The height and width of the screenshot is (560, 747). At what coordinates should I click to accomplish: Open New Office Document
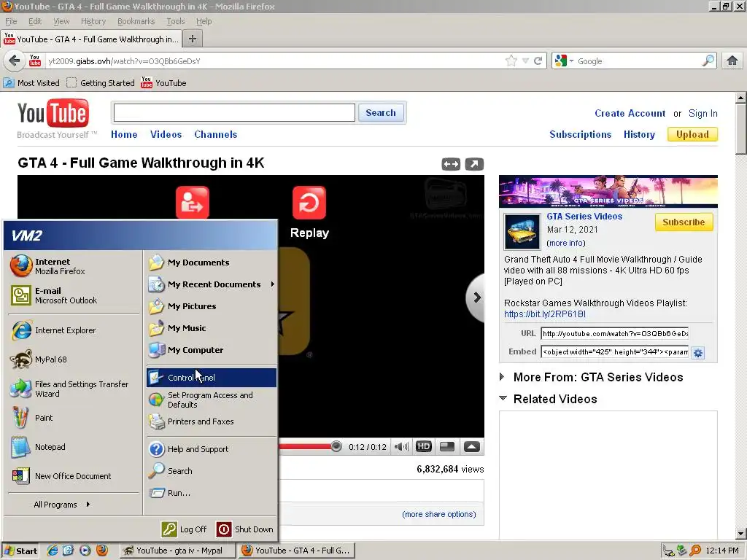[x=74, y=476]
